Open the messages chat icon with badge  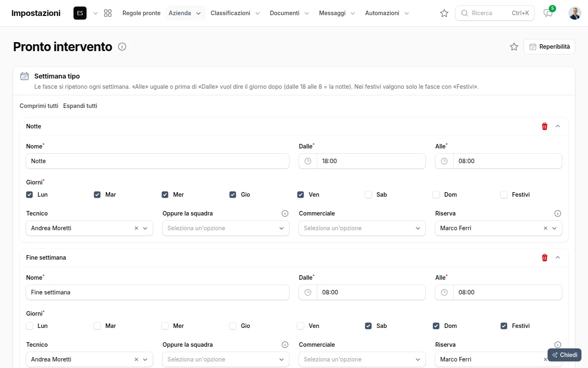pyautogui.click(x=548, y=13)
